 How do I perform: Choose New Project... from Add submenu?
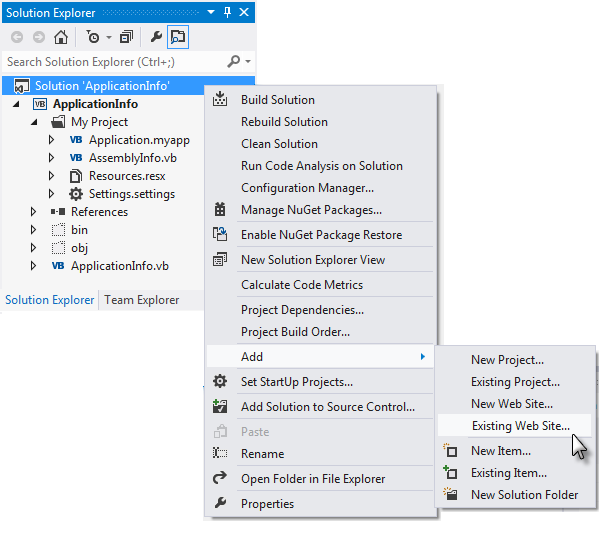(x=507, y=360)
